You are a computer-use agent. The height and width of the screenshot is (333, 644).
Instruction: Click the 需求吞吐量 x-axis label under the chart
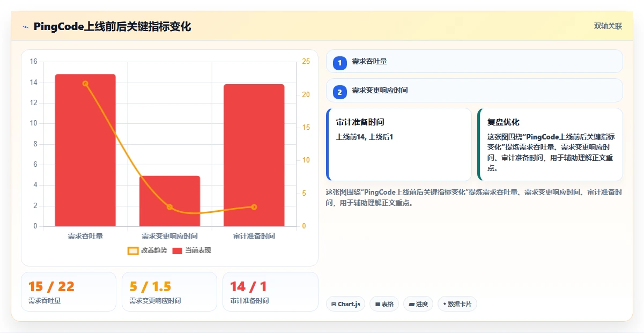tap(85, 236)
